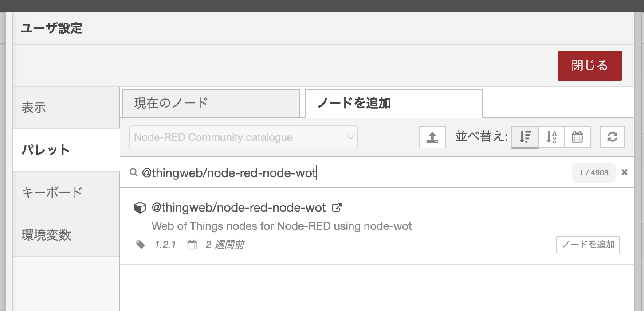Image resolution: width=644 pixels, height=311 pixels.
Task: Sort results alphabetically A-Z icon
Action: [x=551, y=137]
